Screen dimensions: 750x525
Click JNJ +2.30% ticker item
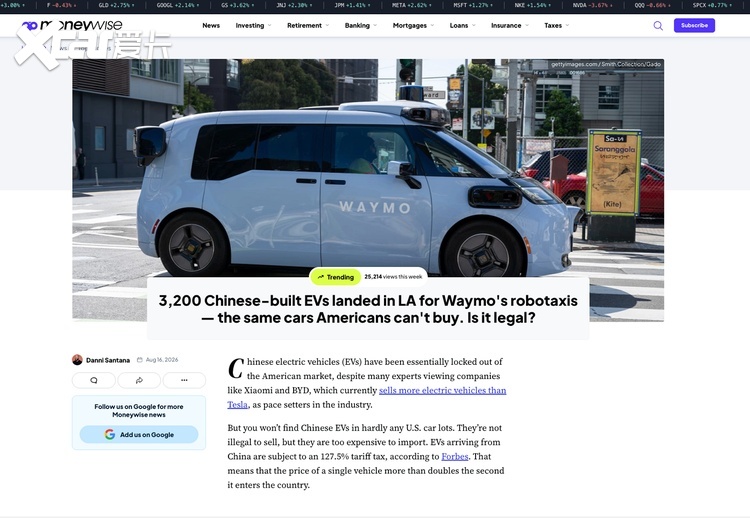pos(294,5)
